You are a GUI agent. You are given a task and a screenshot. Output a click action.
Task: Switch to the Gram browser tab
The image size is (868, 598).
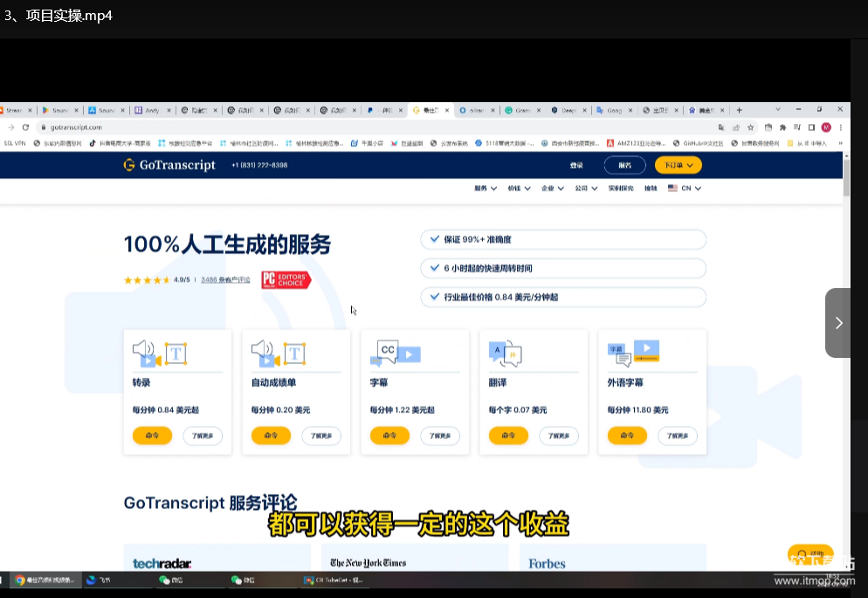tap(522, 110)
